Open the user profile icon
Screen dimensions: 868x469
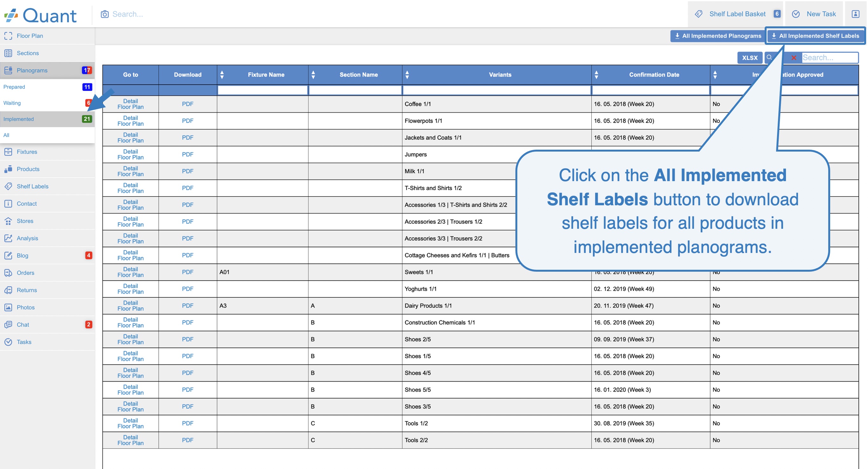pyautogui.click(x=856, y=14)
